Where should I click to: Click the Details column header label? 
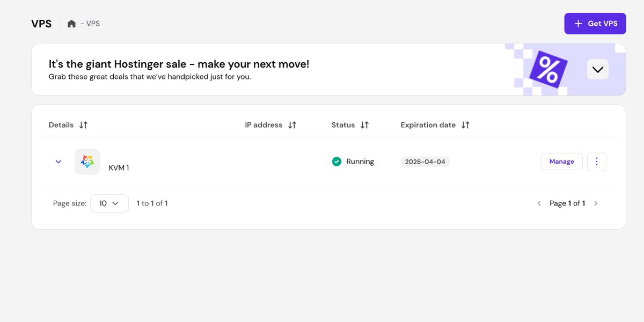61,125
